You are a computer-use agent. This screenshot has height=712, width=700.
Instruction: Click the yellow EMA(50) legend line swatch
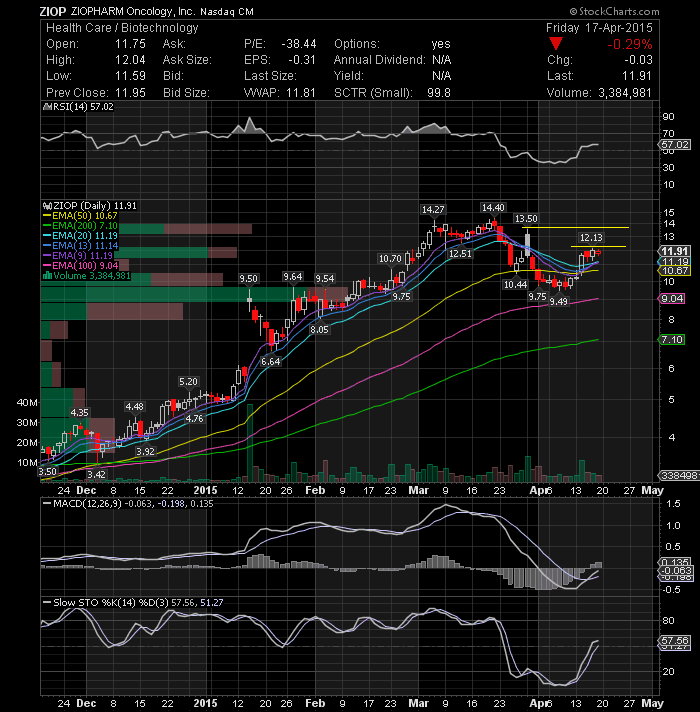(x=47, y=216)
